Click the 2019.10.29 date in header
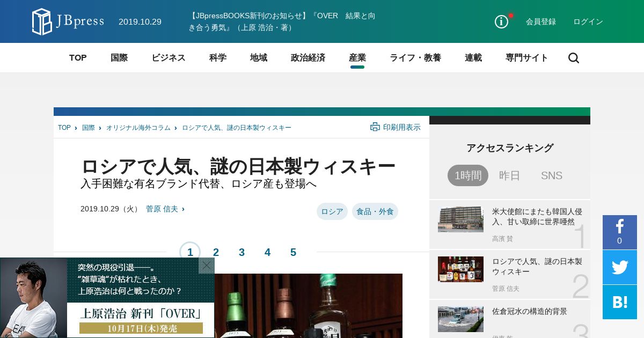The height and width of the screenshot is (338, 644). (140, 21)
